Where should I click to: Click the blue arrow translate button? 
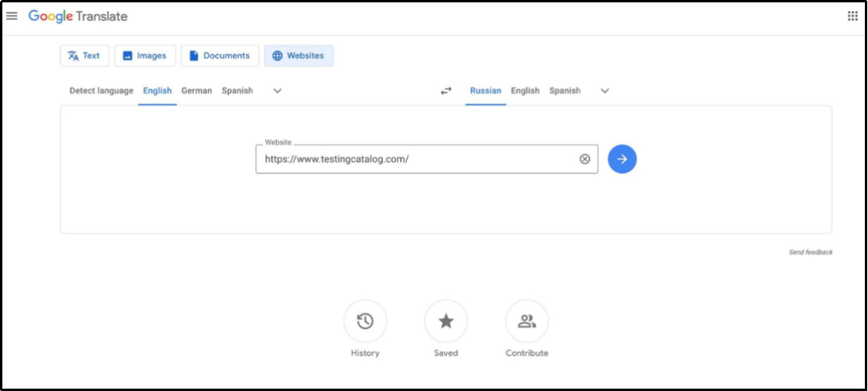[622, 159]
